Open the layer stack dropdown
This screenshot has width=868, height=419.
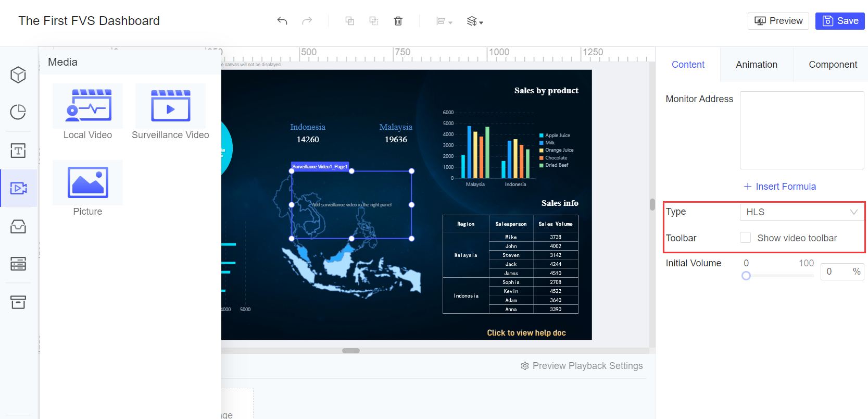coord(475,21)
